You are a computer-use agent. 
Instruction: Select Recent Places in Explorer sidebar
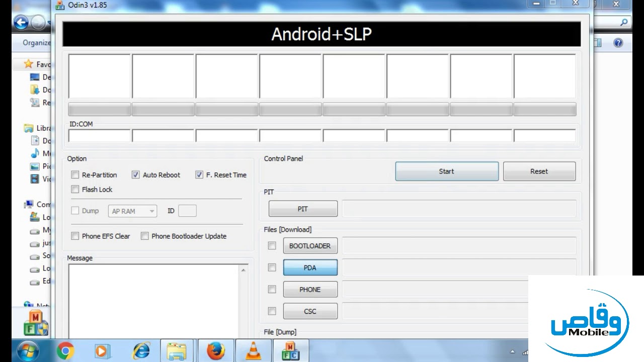pyautogui.click(x=40, y=103)
